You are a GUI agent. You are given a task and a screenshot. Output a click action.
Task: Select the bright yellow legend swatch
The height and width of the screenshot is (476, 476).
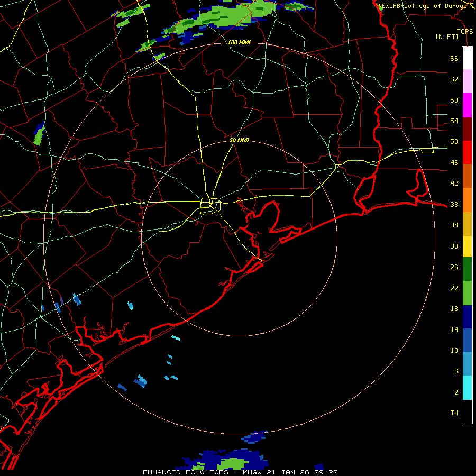click(467, 246)
